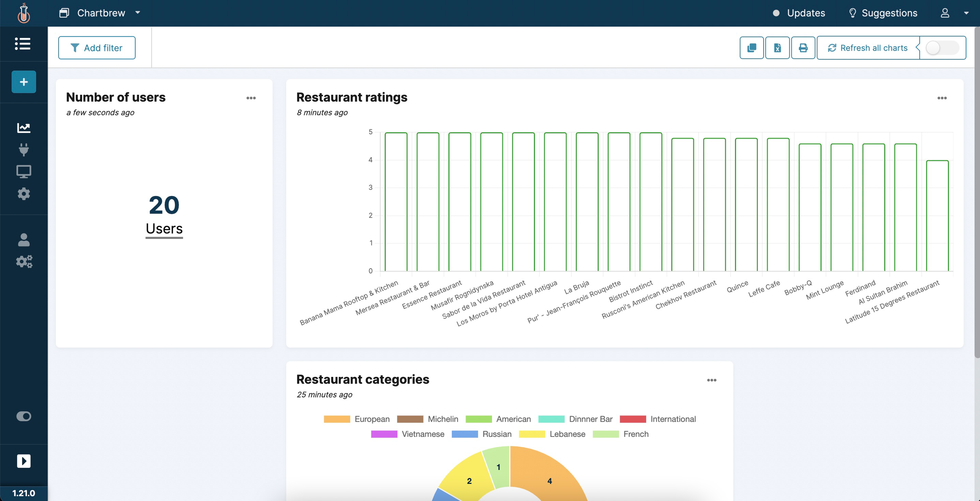This screenshot has height=501, width=980.
Task: Toggle dark mode in the sidebar
Action: click(x=24, y=416)
